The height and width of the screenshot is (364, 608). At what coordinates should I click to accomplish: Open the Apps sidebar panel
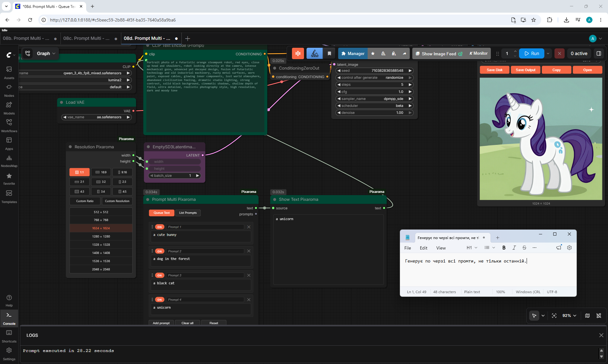(9, 143)
